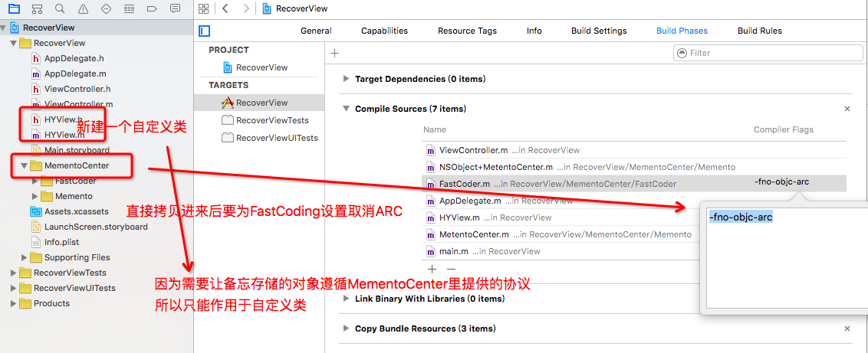Select the RecoverViewTests target
Screen dimensions: 868x353
click(266, 120)
